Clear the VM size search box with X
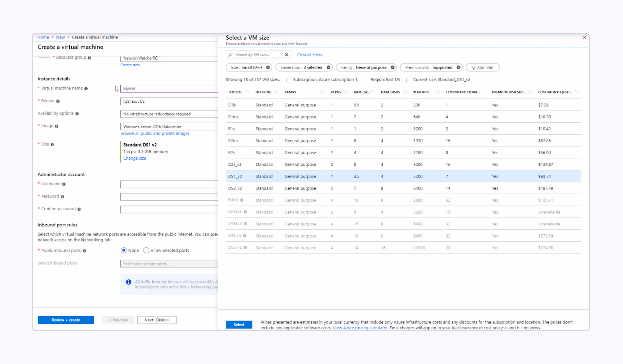Viewport: 623px width, 364px height. click(x=286, y=55)
